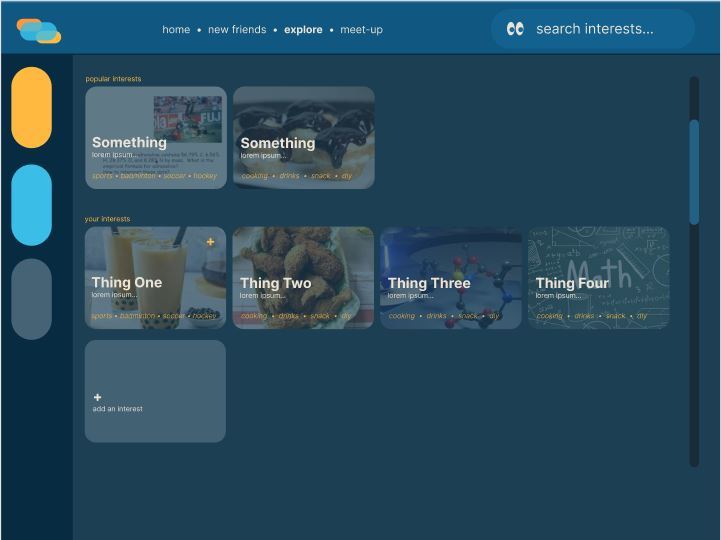Open the Thing One interest card
The image size is (721, 540).
pyautogui.click(x=155, y=277)
